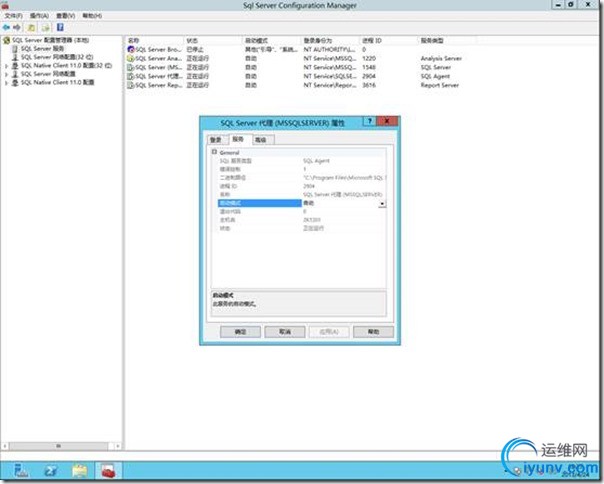Select the SQL Server Agent row icon in list

pos(131,76)
